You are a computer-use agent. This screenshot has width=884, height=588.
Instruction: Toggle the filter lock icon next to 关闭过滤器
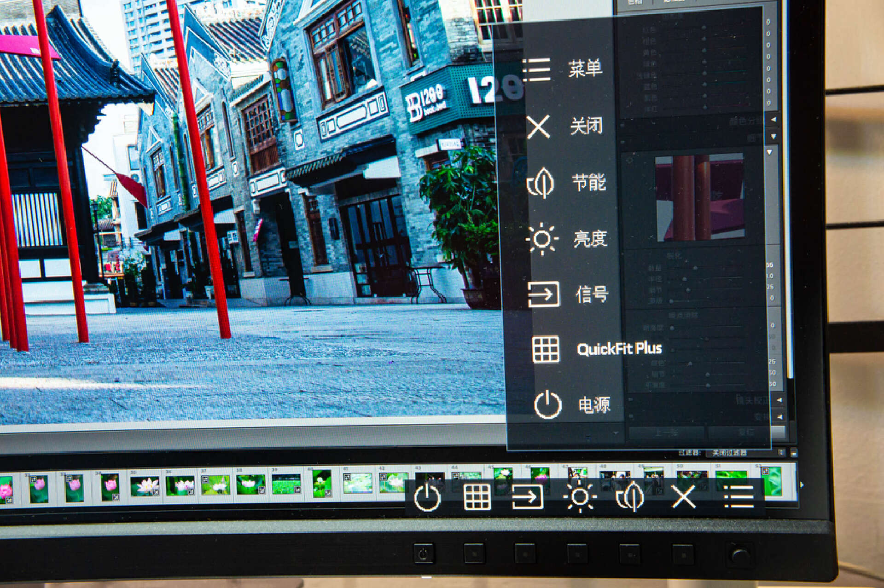781,453
